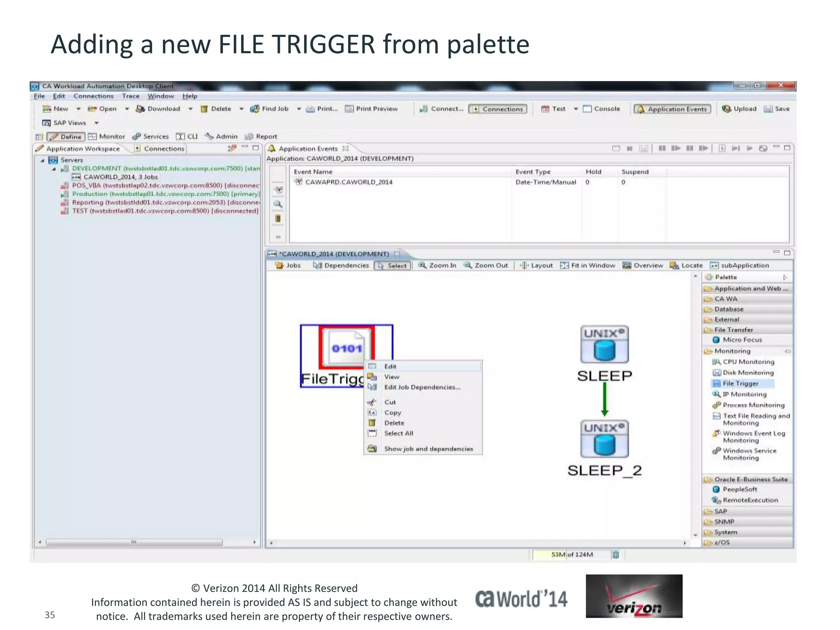Toggle the Select tool
Screen dimensions: 840x630
pyautogui.click(x=393, y=265)
